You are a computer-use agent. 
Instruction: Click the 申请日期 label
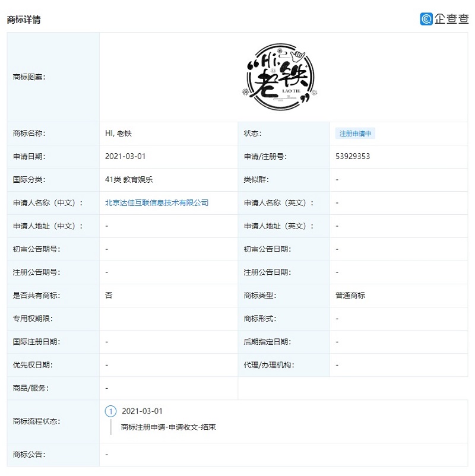[x=29, y=156]
